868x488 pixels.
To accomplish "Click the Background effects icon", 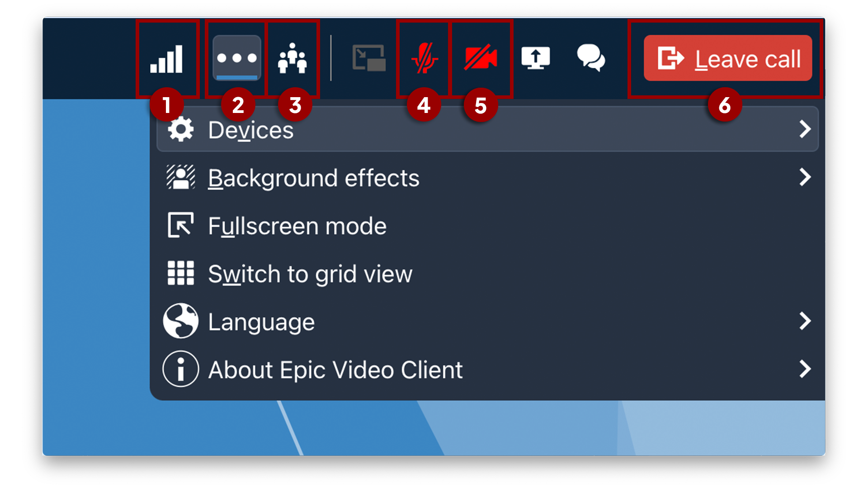I will [x=180, y=178].
